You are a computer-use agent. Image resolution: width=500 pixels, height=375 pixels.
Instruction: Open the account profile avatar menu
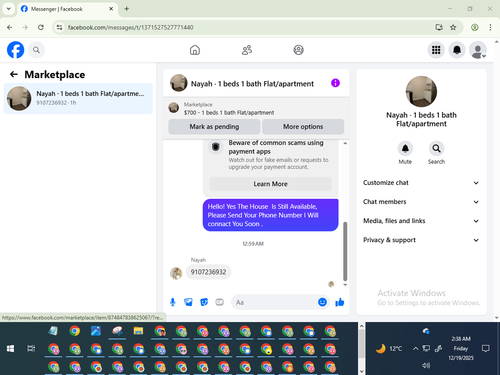click(478, 50)
